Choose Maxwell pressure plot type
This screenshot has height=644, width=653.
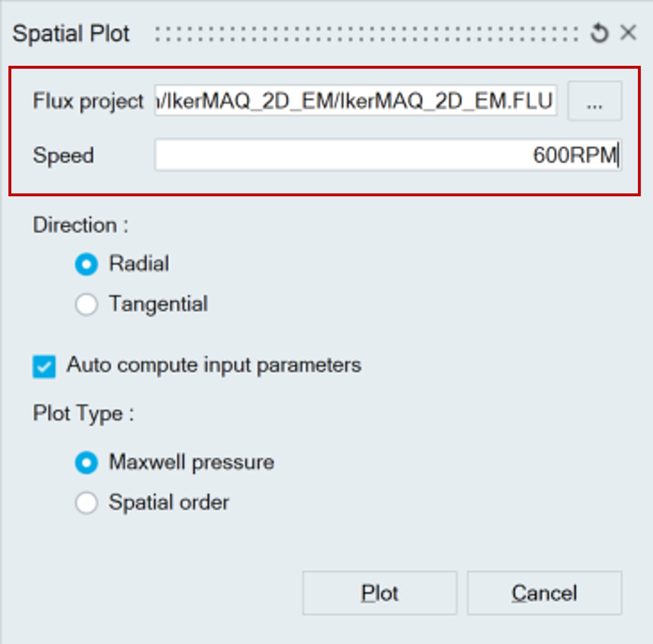[x=86, y=462]
